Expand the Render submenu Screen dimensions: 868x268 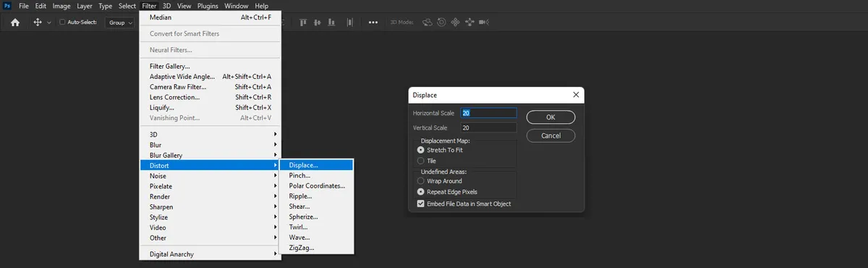(210, 196)
